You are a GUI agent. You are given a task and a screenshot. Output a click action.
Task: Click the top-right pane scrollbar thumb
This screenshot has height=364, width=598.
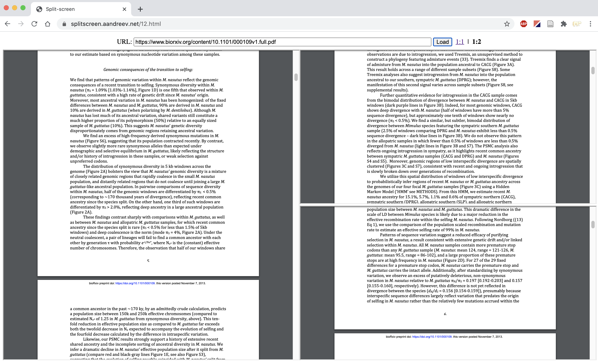[x=593, y=70]
